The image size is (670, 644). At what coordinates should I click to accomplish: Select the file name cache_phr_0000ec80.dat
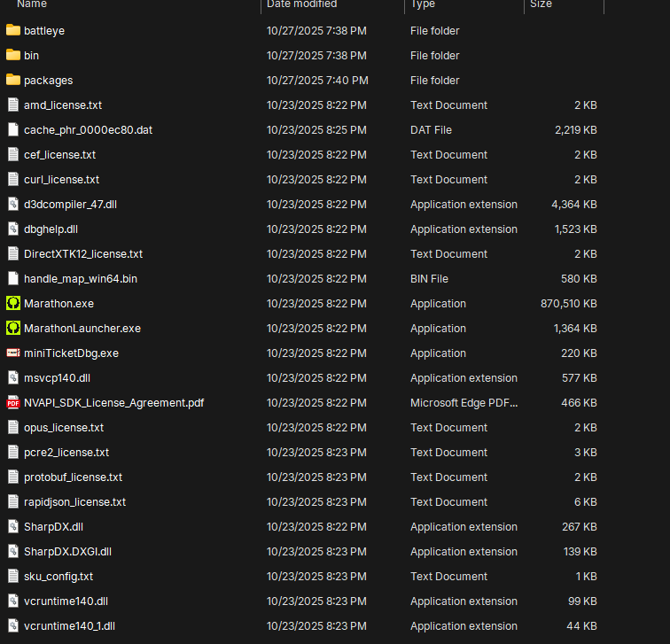[x=88, y=130]
